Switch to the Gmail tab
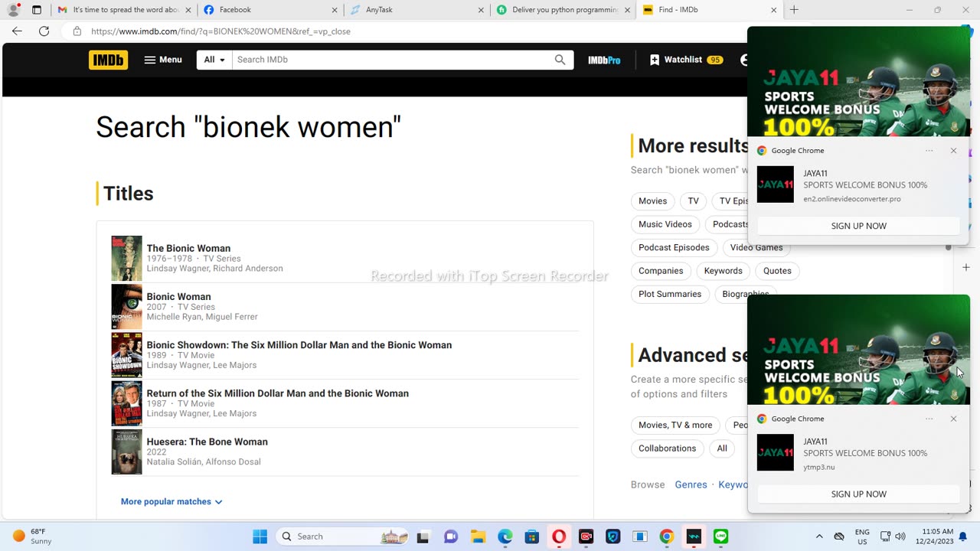This screenshot has height=551, width=980. [119, 10]
